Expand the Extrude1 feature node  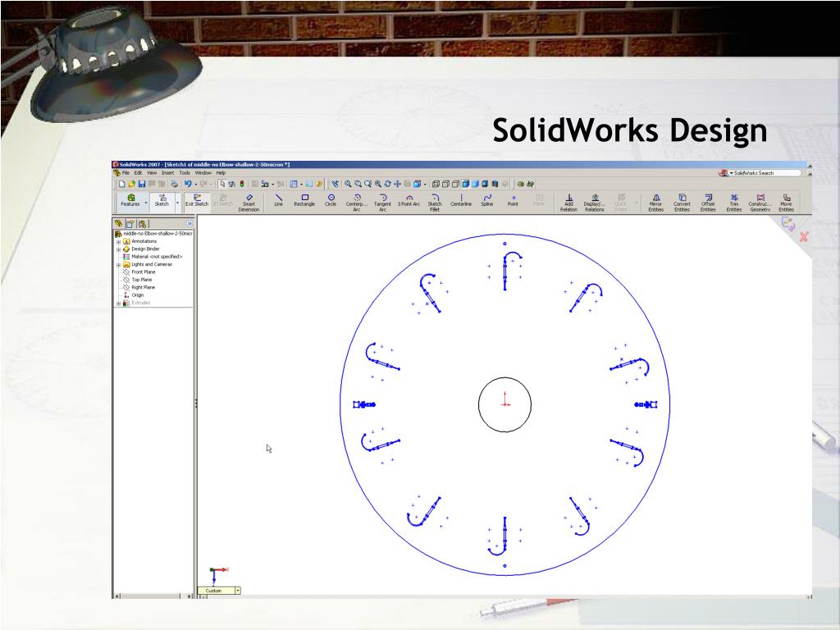[118, 304]
